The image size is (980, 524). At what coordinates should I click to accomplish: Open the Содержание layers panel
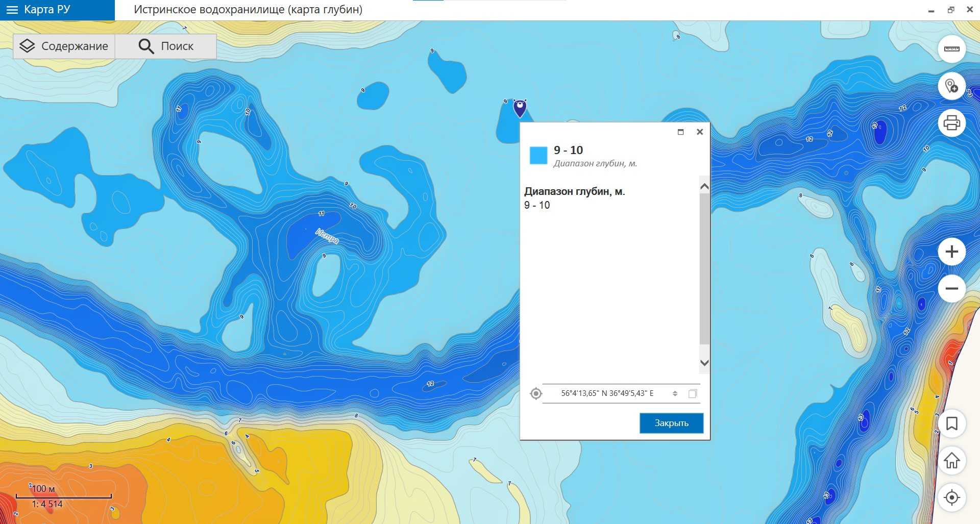pos(64,46)
